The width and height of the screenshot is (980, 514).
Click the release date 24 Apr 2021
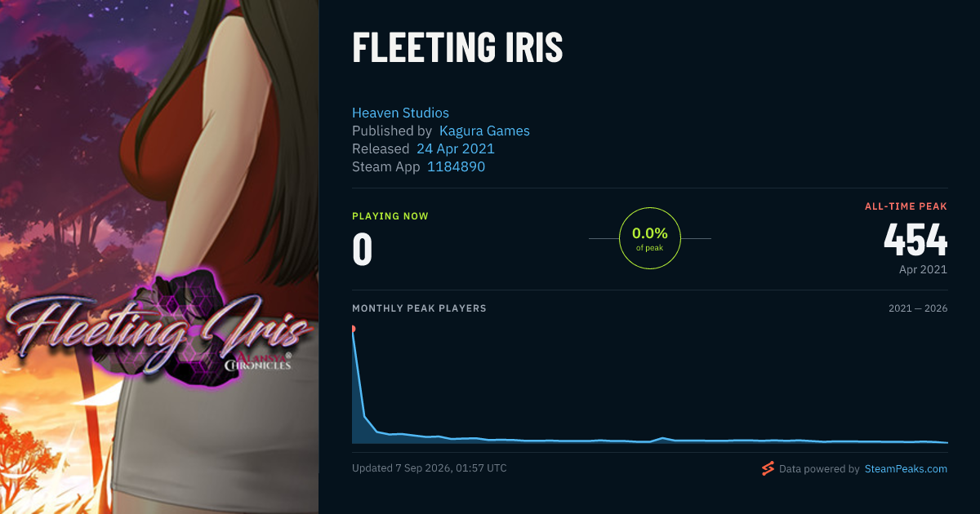(456, 148)
